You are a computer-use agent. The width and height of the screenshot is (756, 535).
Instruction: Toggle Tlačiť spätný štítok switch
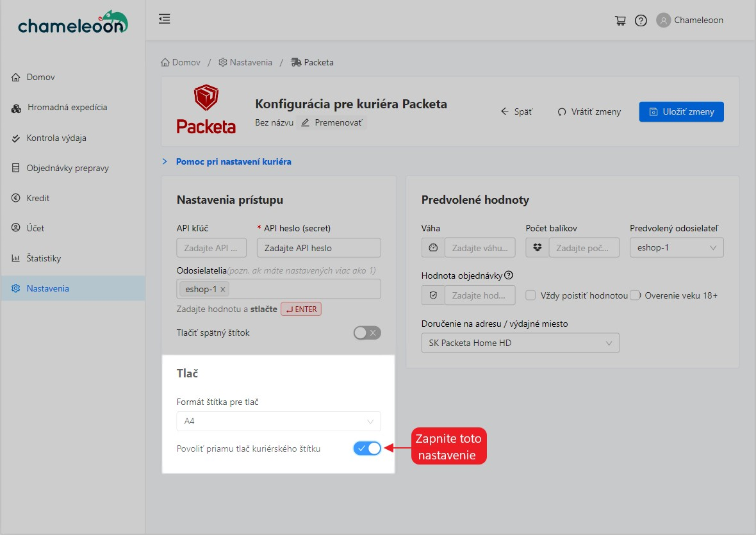click(367, 333)
